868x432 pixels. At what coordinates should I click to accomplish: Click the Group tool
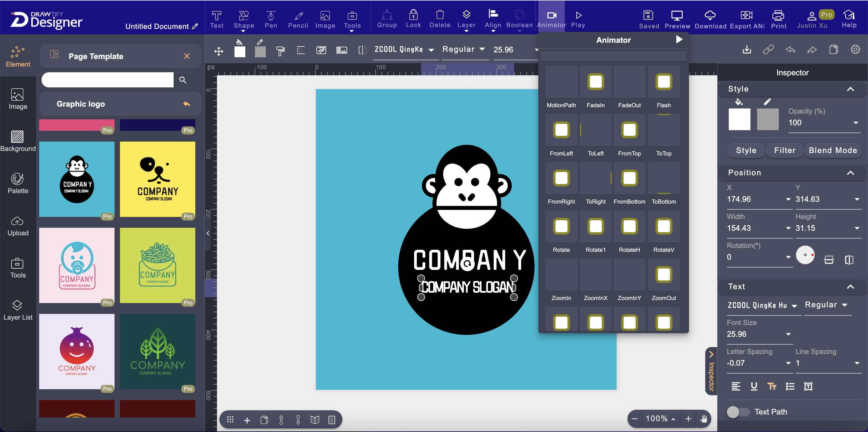click(x=386, y=18)
